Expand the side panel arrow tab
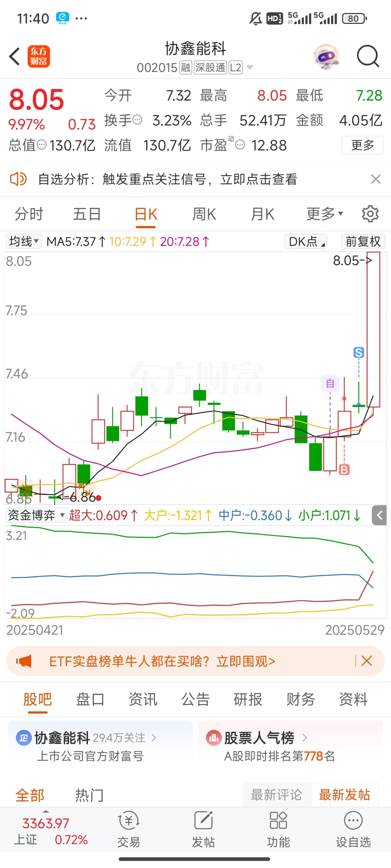 click(x=379, y=515)
